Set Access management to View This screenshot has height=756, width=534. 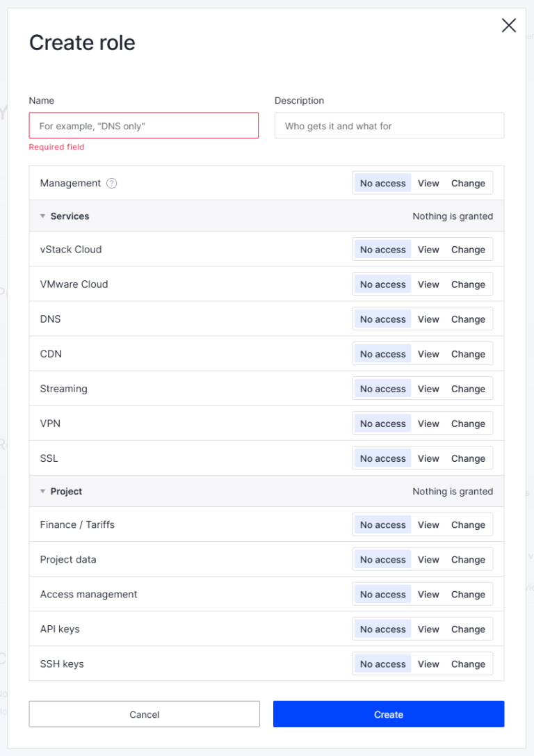428,594
